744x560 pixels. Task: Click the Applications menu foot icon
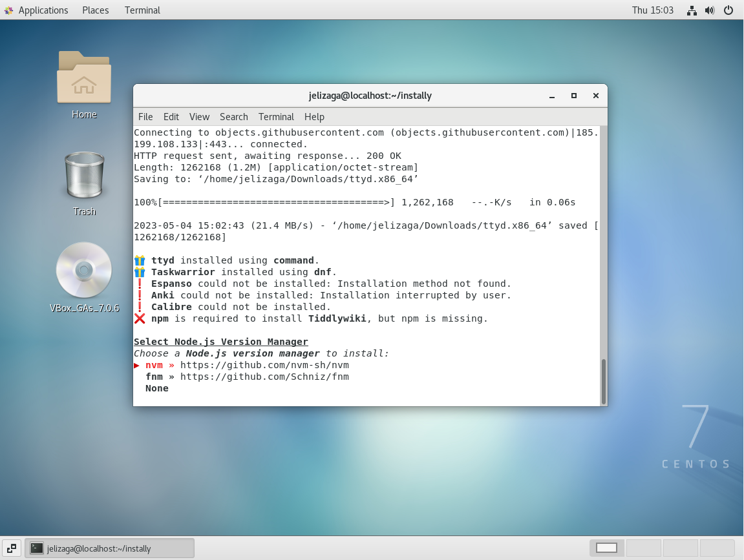8,10
